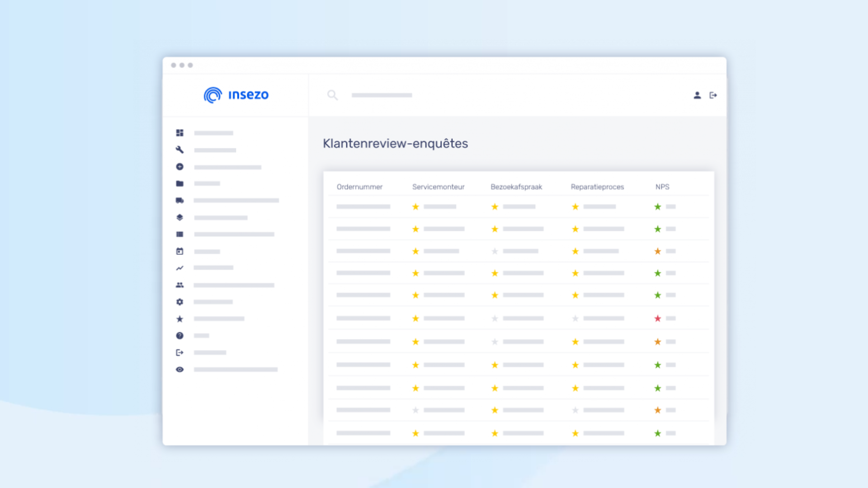Image resolution: width=868 pixels, height=488 pixels.
Task: Sort by the NPS column header
Action: tap(662, 187)
